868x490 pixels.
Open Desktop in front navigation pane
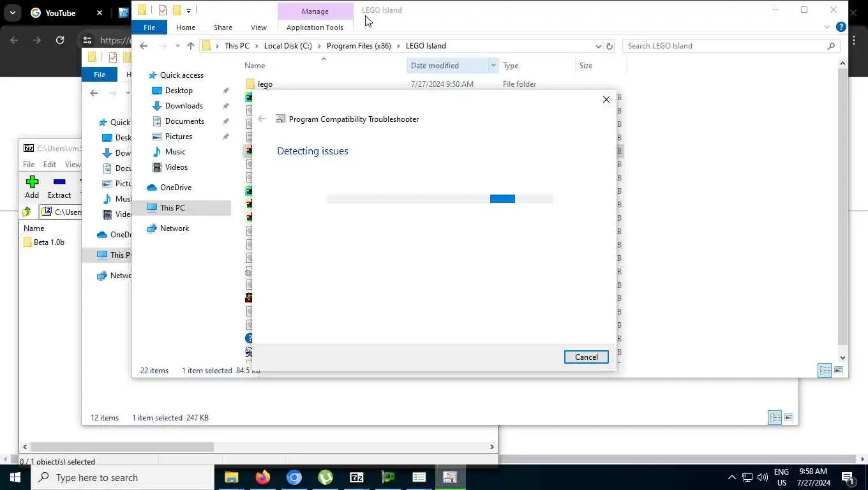click(x=179, y=91)
